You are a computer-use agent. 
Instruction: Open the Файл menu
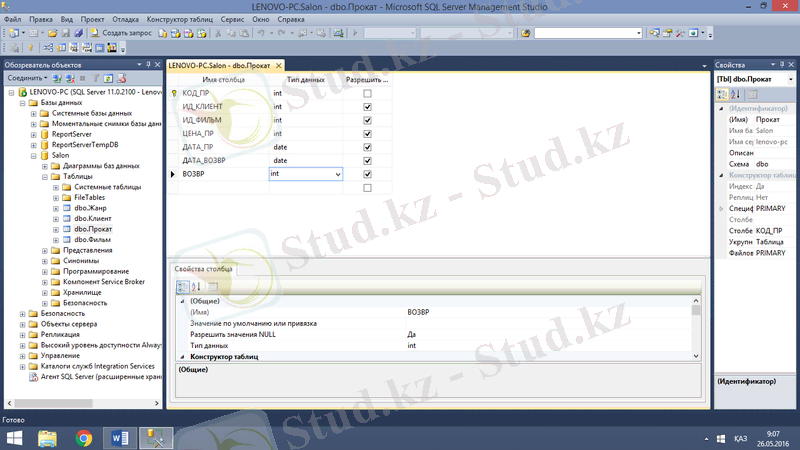(x=12, y=19)
